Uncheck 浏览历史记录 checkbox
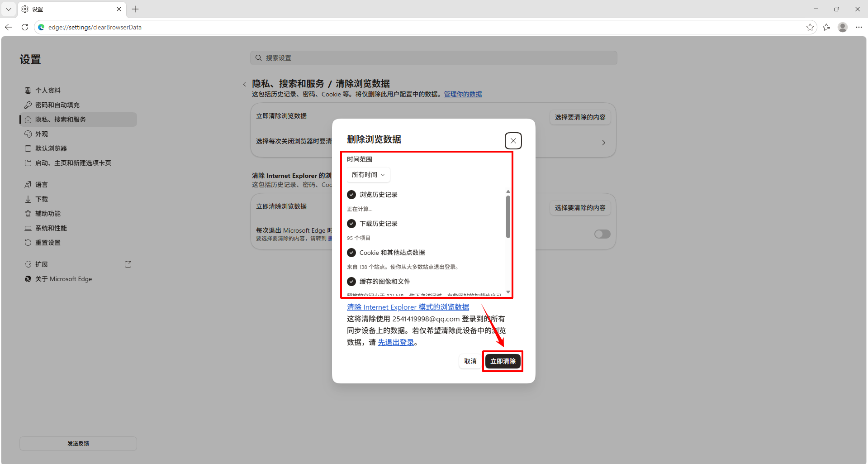The image size is (868, 464). point(351,195)
